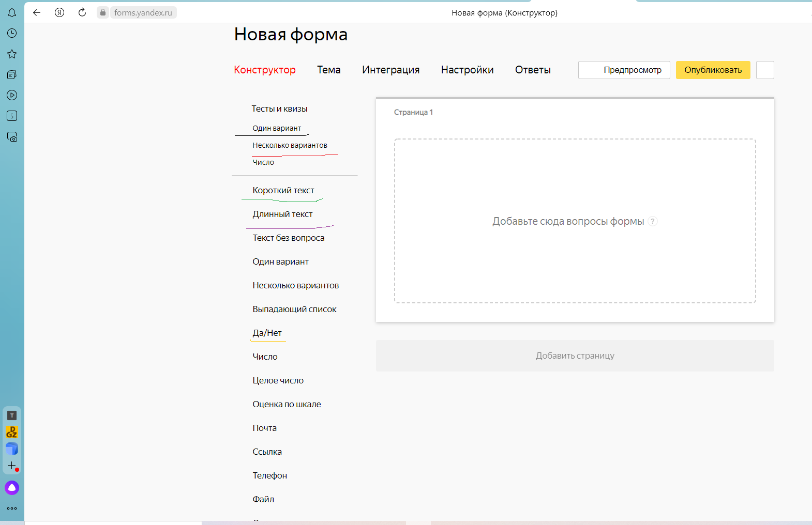Add quiz "Число" under Тесты и квизы

pos(263,162)
